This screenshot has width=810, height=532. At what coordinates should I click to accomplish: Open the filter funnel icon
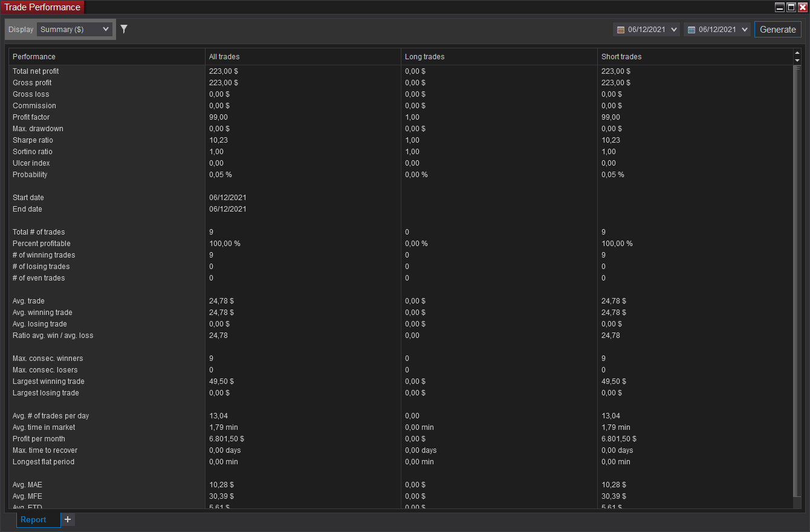(124, 29)
